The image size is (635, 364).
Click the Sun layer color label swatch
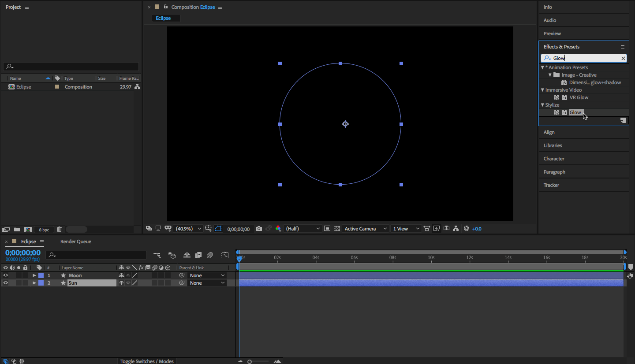(x=41, y=283)
